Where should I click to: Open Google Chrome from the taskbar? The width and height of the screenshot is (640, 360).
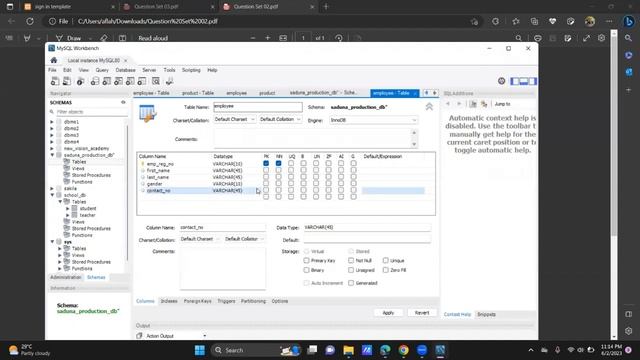click(x=404, y=350)
